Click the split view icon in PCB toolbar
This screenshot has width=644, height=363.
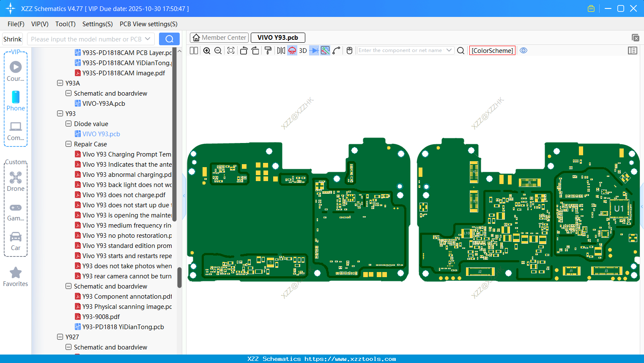[x=194, y=50]
